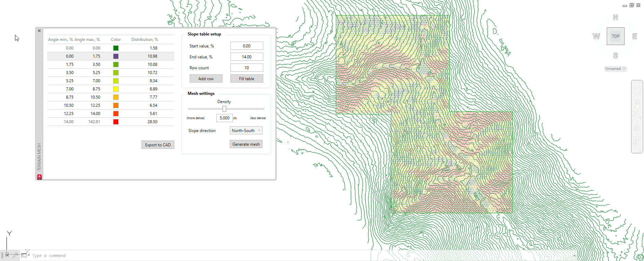Select the Zoom Extents tool

pyautogui.click(x=637, y=115)
